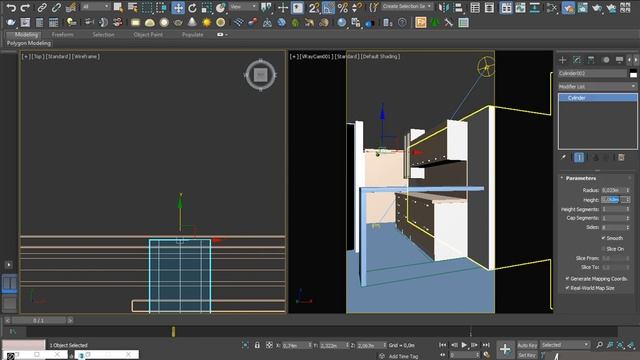640x360 pixels.
Task: Open the selection filter All dropdown
Action: (x=96, y=7)
